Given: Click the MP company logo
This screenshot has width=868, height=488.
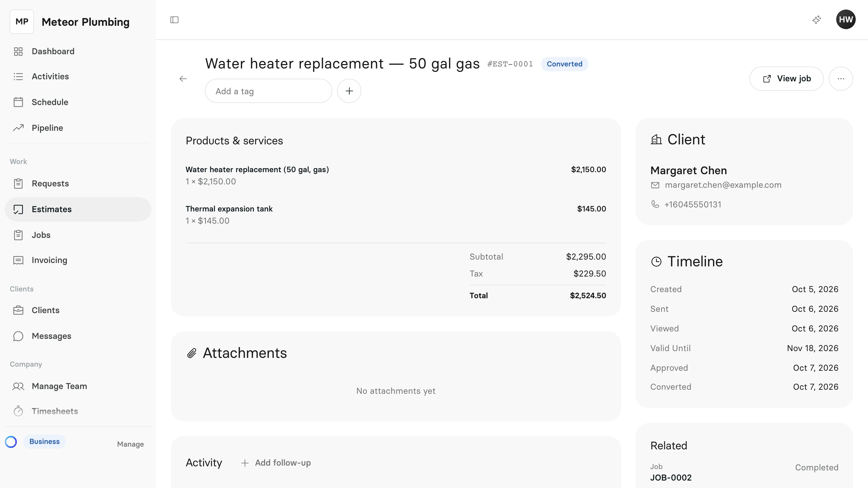Looking at the screenshot, I should coord(22,22).
